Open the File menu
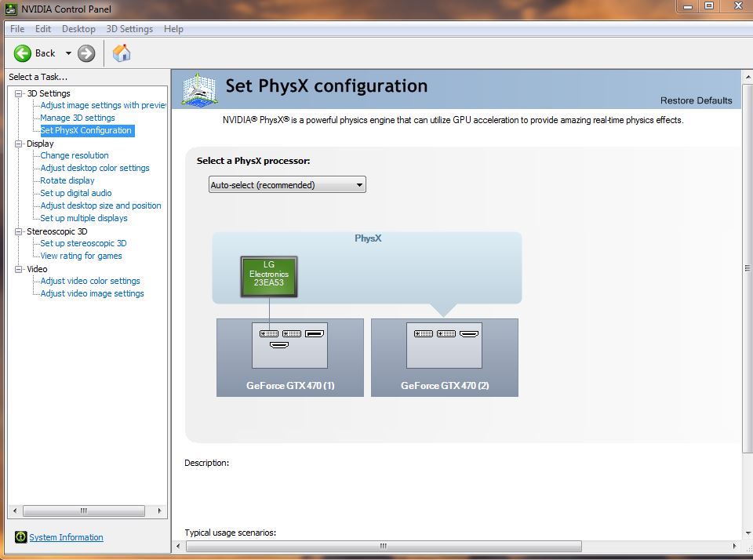The width and height of the screenshot is (753, 560). click(x=17, y=29)
